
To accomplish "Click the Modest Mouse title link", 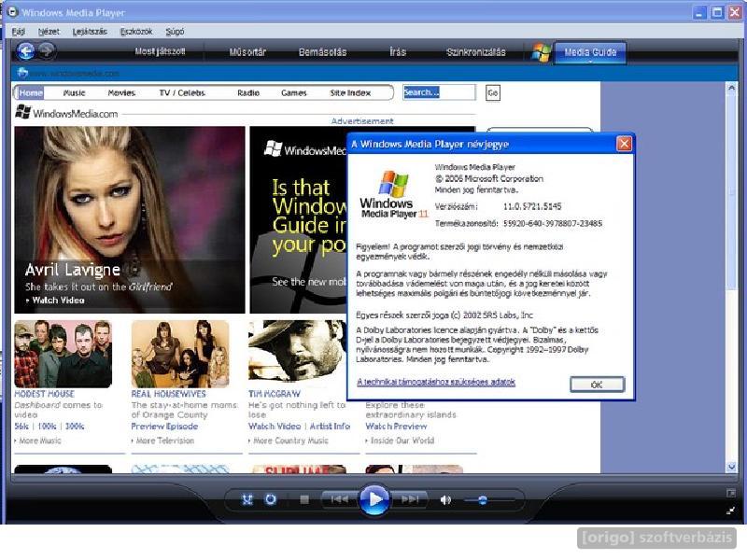I will 44,394.
